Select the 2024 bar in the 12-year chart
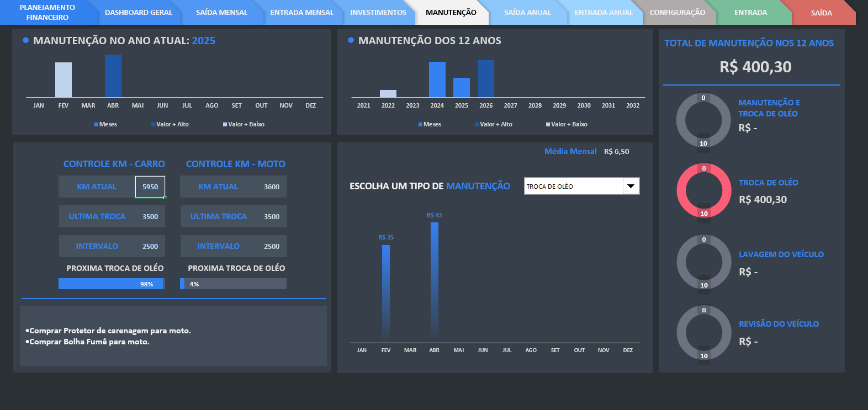 coord(437,79)
